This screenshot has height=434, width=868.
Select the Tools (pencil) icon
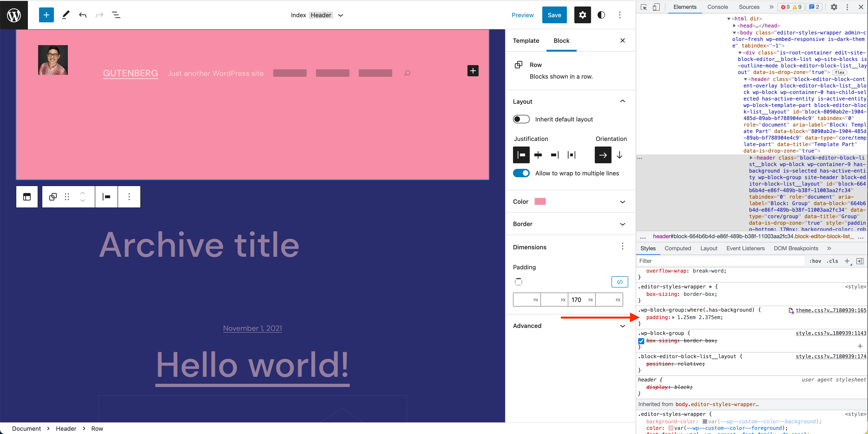(65, 15)
